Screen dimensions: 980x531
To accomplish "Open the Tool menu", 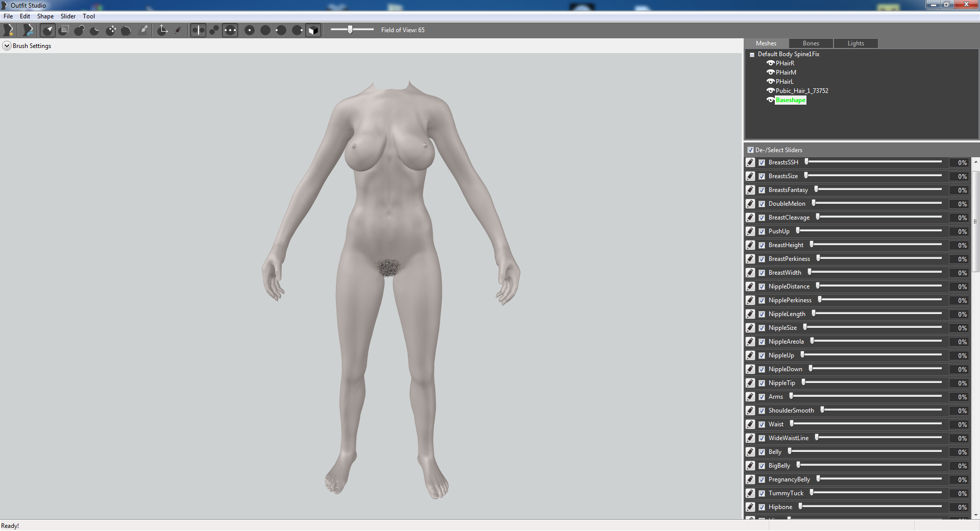I will point(89,16).
